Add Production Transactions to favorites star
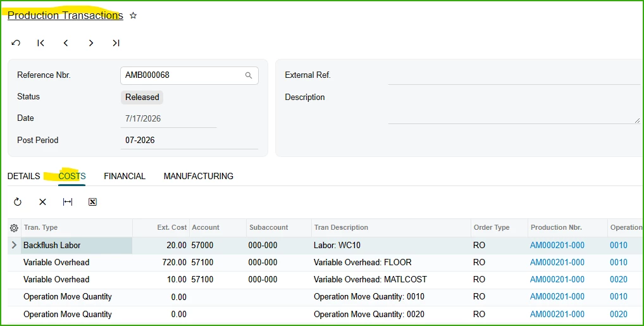The width and height of the screenshot is (644, 326). (133, 16)
